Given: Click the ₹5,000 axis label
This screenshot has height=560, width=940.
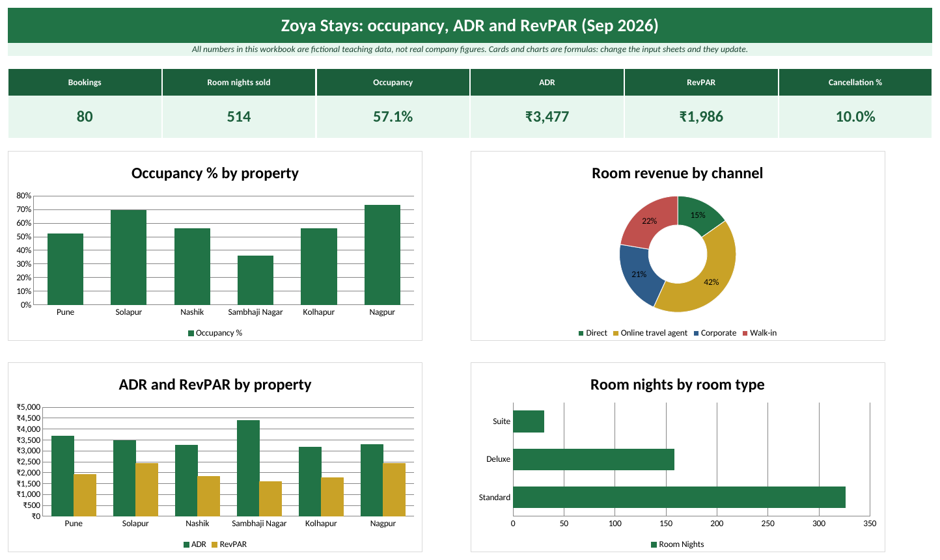Looking at the screenshot, I should point(29,407).
